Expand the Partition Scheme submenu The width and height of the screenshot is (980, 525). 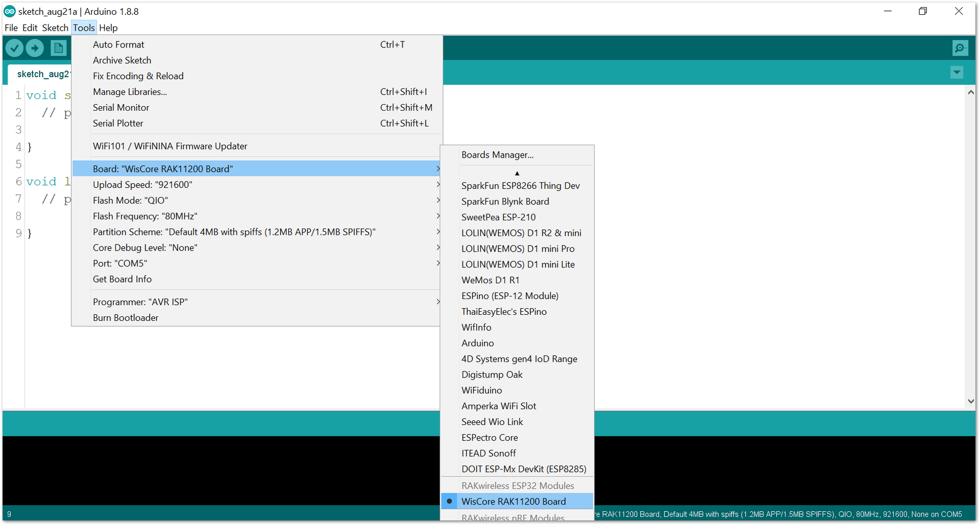coord(257,232)
